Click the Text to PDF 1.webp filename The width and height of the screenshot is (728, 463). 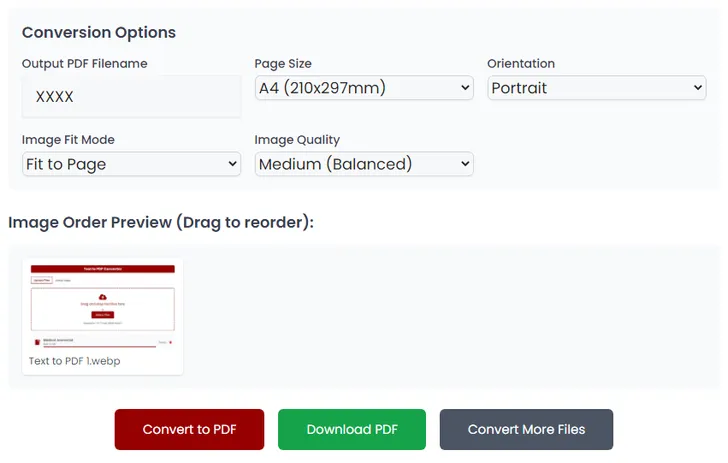click(74, 361)
